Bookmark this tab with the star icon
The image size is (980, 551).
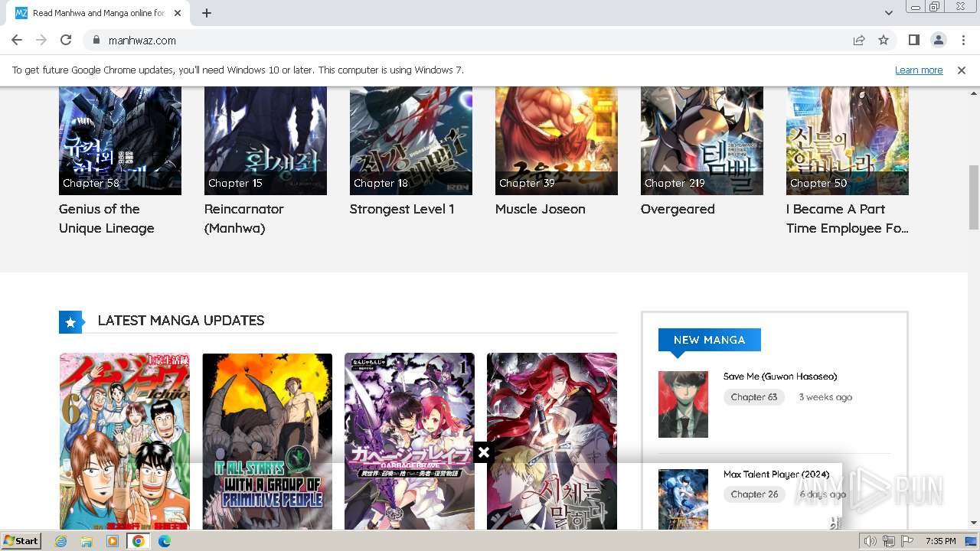pyautogui.click(x=884, y=40)
